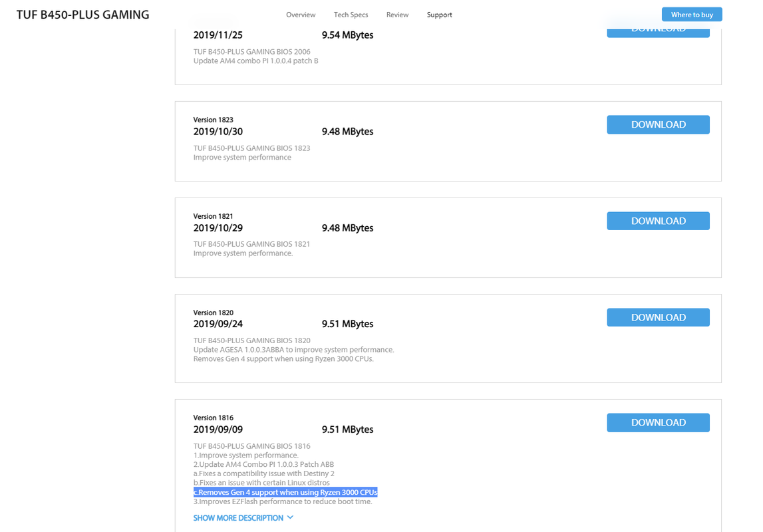The width and height of the screenshot is (763, 532).
Task: Expand Show More Description for version 1816
Action: click(238, 518)
